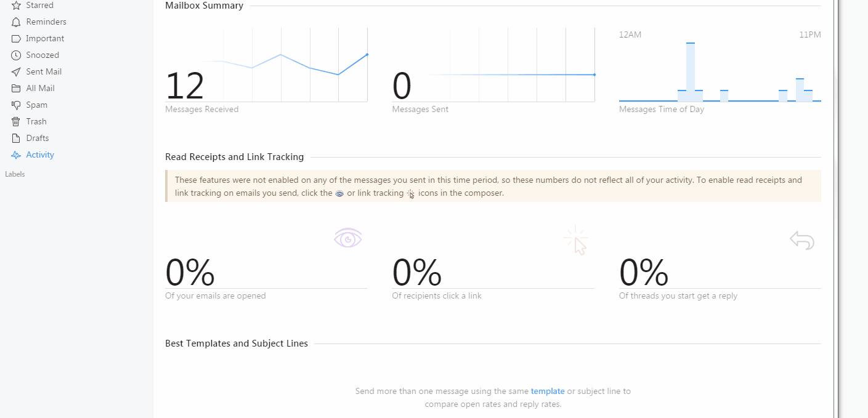Click the Spam thumbs-down icon
This screenshot has height=418, width=868.
(16, 105)
